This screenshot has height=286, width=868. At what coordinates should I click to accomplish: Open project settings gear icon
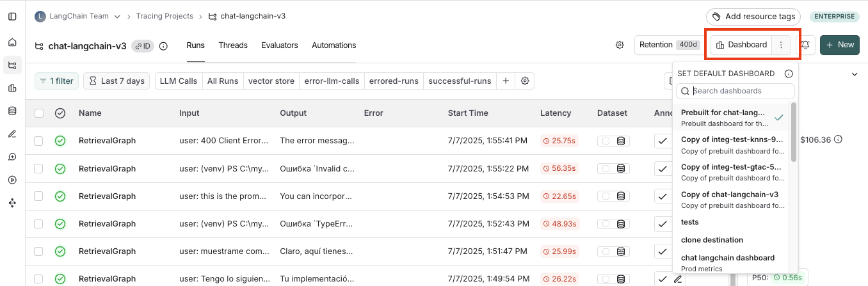(620, 45)
